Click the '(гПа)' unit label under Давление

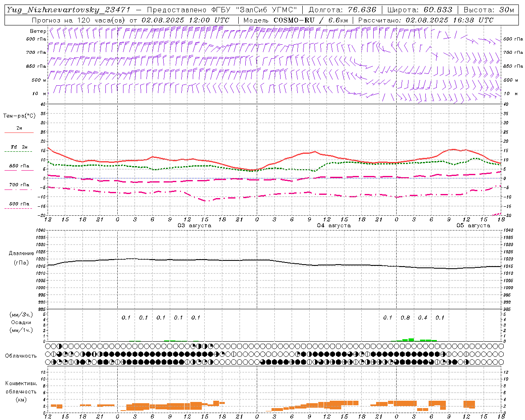[21, 262]
